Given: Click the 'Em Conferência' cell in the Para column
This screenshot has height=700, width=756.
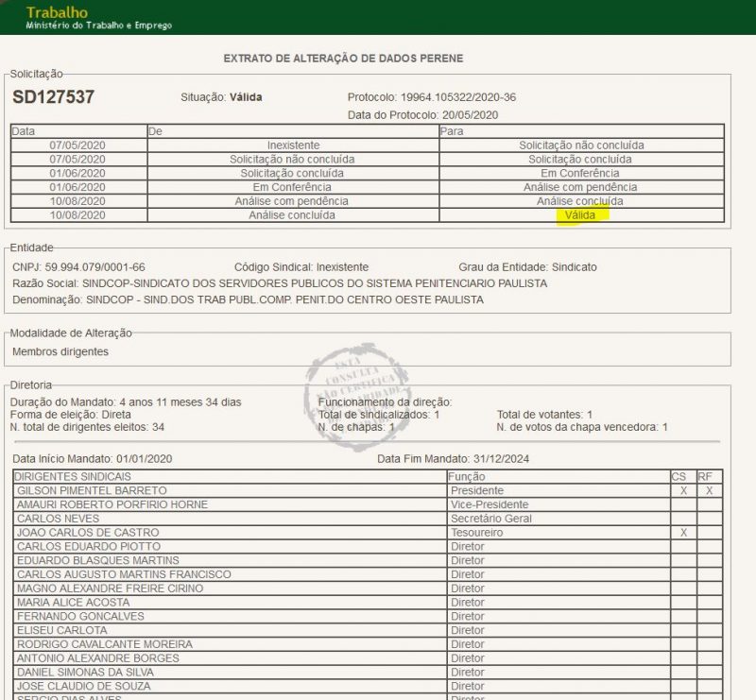Looking at the screenshot, I should (x=581, y=173).
